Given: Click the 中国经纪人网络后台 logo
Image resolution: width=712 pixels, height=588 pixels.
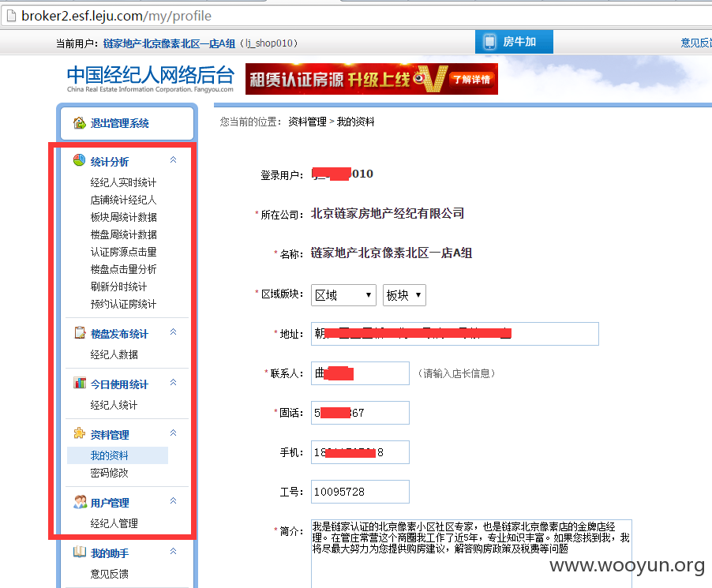Looking at the screenshot, I should pos(150,79).
